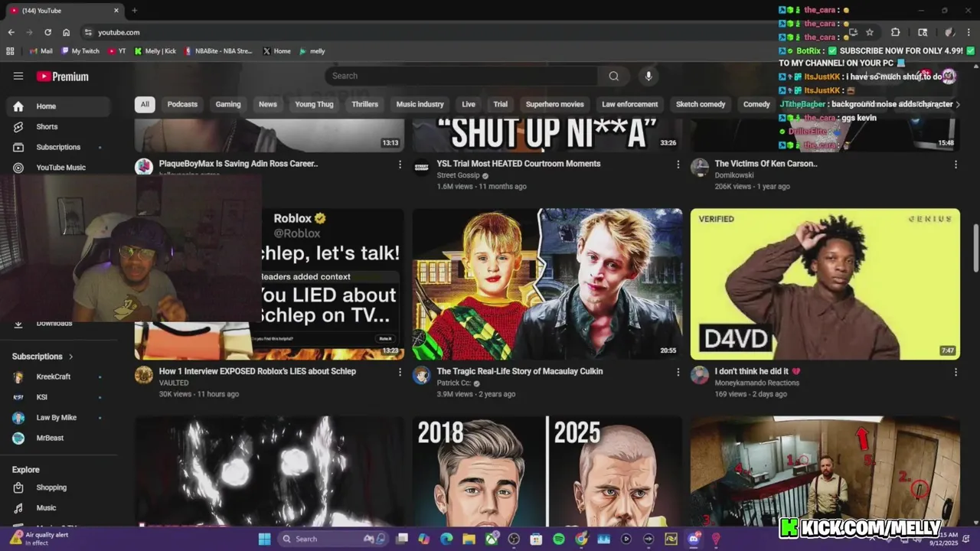
Task: Open title 'YSL Trial Most HEATED Courtroom Moments'
Action: point(518,164)
